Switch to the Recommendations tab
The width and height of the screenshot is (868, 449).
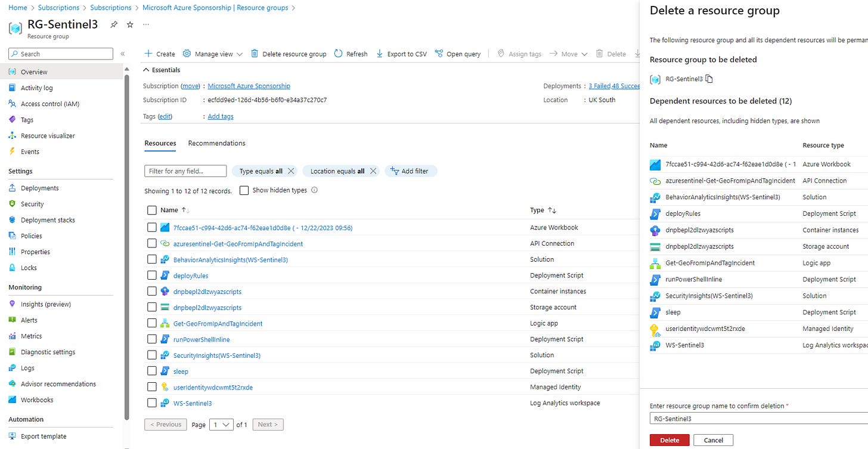click(217, 143)
